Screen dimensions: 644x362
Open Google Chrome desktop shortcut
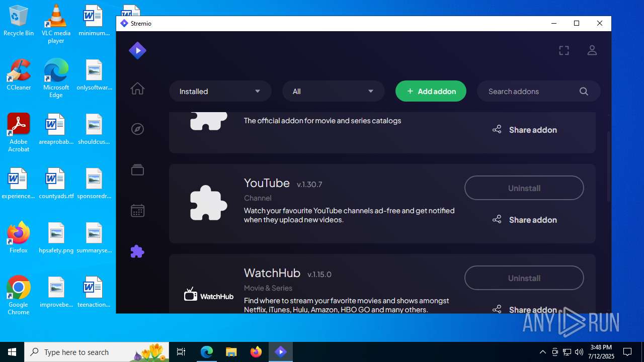tap(19, 296)
